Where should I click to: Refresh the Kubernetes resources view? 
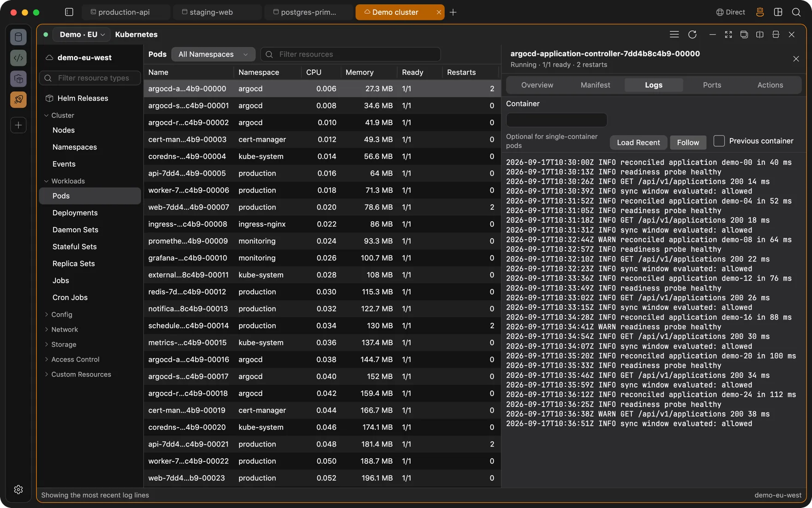click(693, 35)
